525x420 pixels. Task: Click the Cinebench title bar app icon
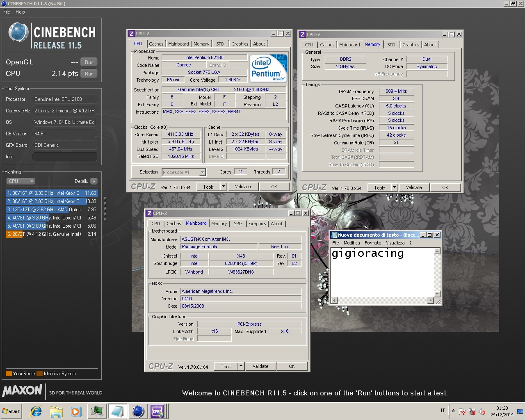point(4,3)
